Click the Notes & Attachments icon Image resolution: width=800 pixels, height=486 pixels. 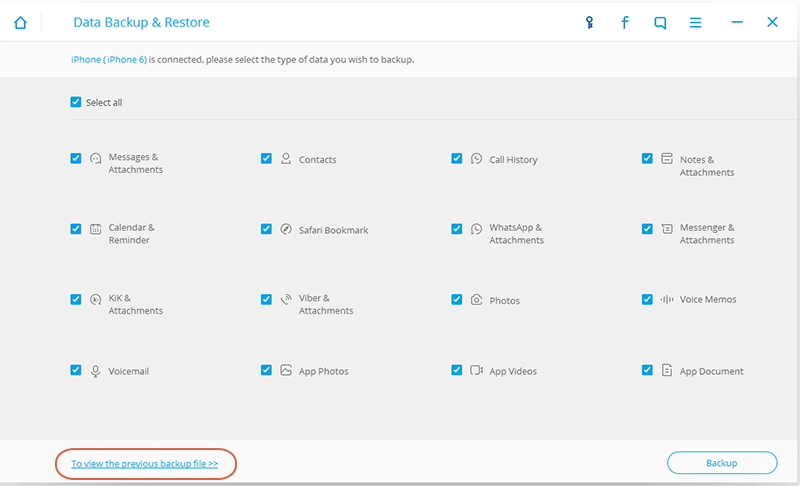[x=667, y=158]
